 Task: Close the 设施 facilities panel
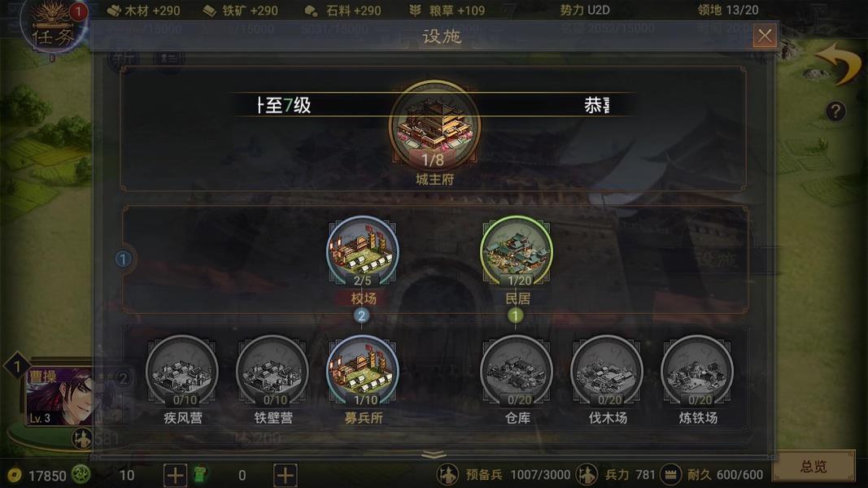(x=765, y=36)
